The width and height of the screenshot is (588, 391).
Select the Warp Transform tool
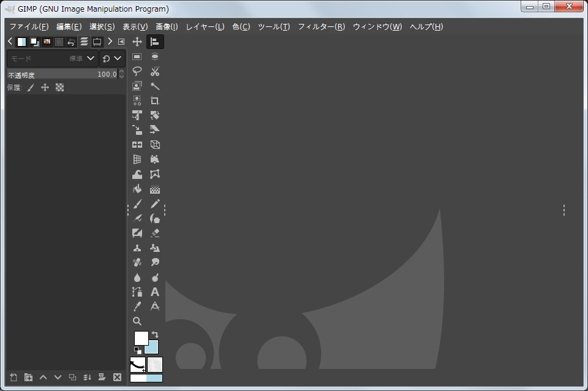click(x=137, y=174)
